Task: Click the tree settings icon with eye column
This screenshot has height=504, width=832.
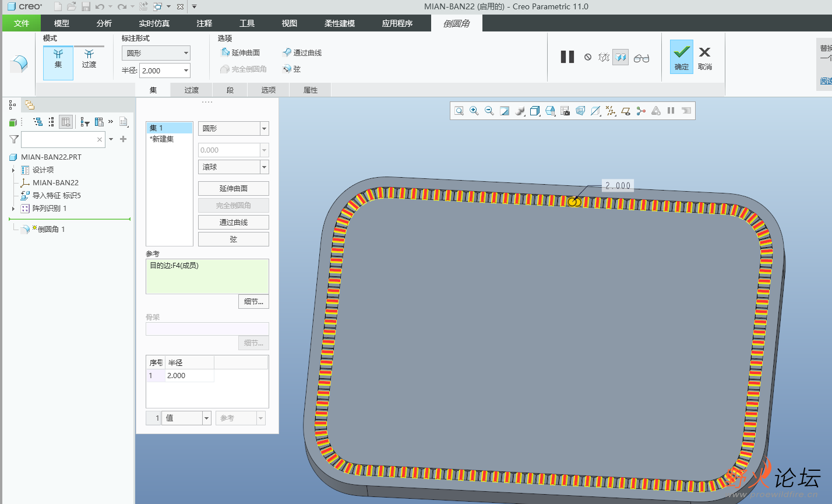Action: pyautogui.click(x=66, y=122)
